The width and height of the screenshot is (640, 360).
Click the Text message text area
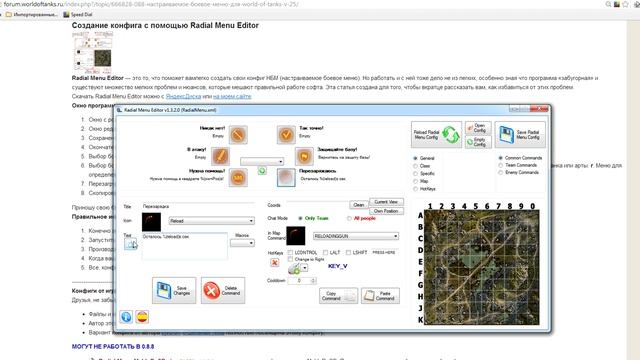coord(184,246)
